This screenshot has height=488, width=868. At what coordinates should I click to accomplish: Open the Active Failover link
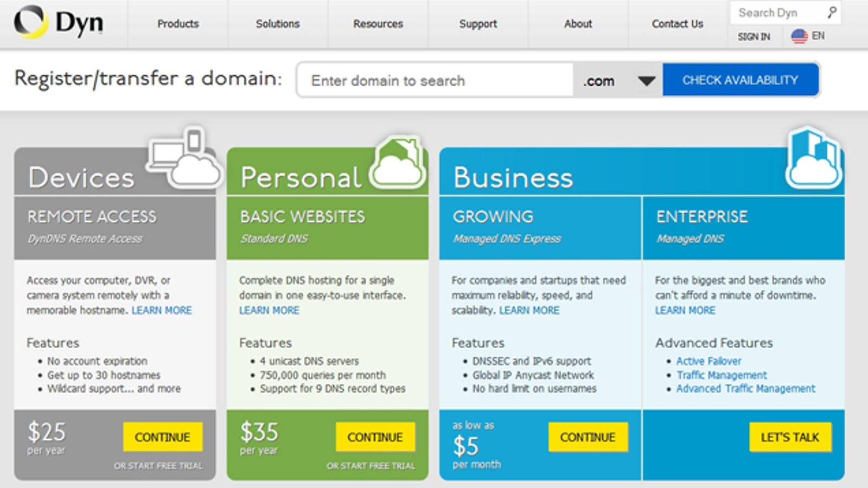pos(709,361)
